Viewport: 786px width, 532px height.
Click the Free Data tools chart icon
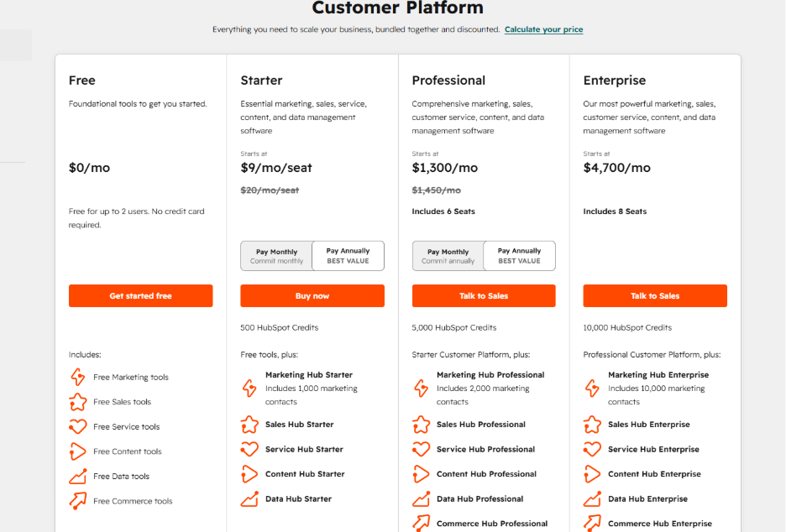[x=78, y=477]
